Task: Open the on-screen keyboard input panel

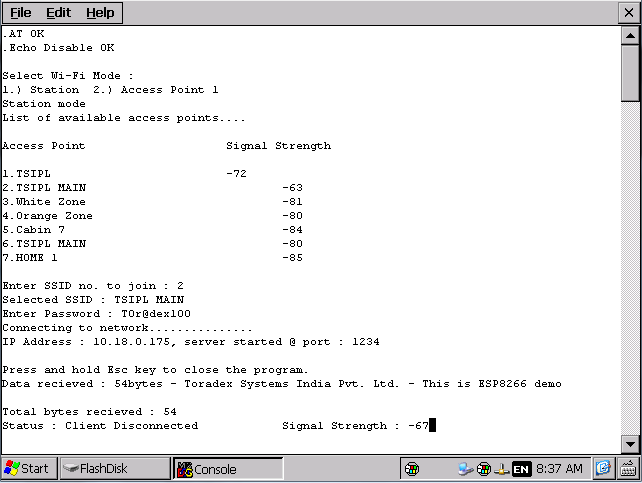Action: click(x=628, y=468)
